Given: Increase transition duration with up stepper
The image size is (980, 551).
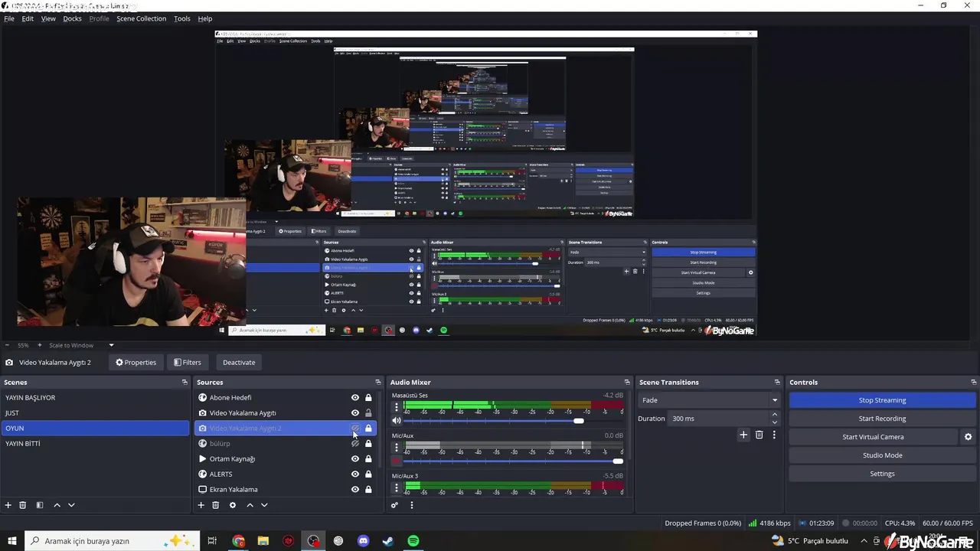Looking at the screenshot, I should click(774, 415).
